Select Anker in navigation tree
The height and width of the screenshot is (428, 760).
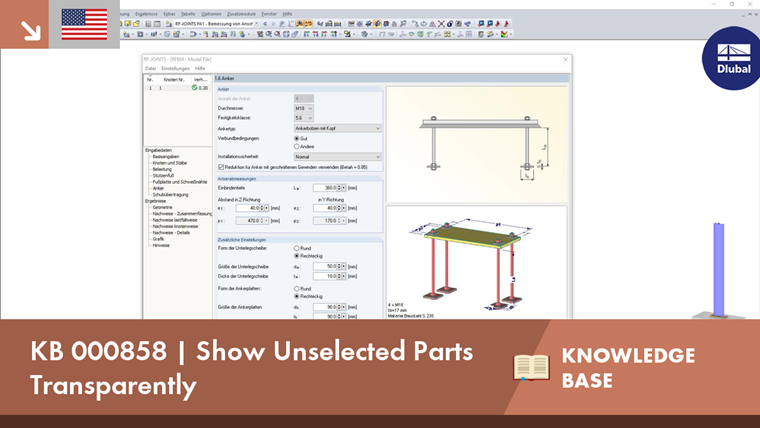coord(158,188)
